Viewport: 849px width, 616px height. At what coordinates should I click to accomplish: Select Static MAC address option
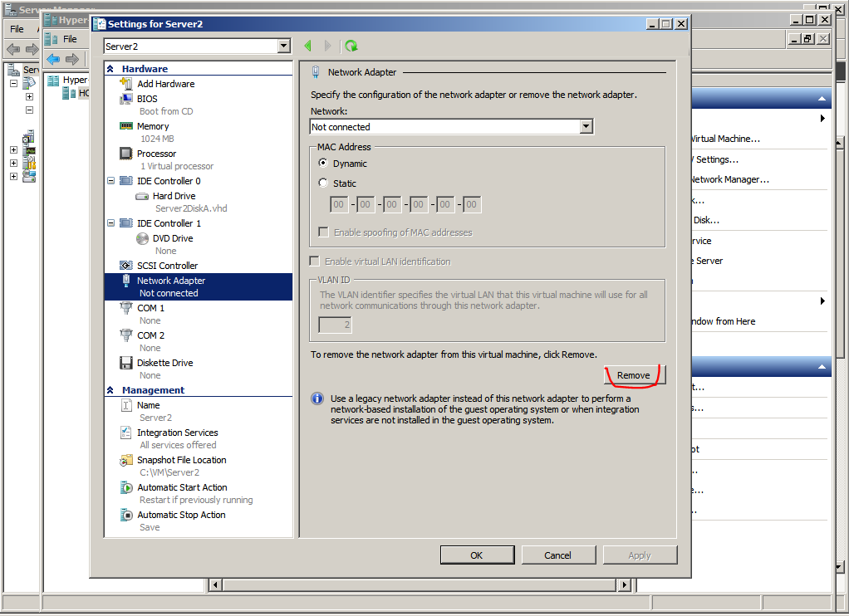coord(323,183)
